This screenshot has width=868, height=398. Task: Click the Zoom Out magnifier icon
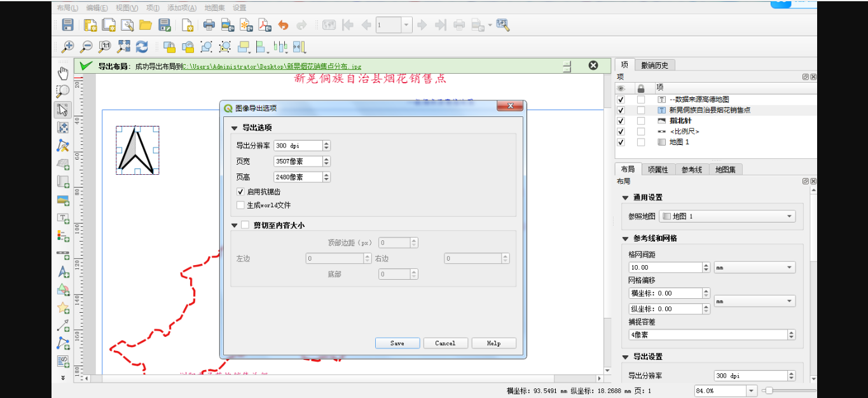coord(86,46)
